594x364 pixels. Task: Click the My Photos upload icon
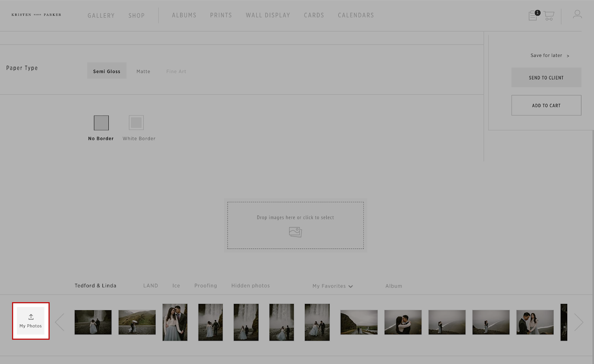[x=31, y=321]
